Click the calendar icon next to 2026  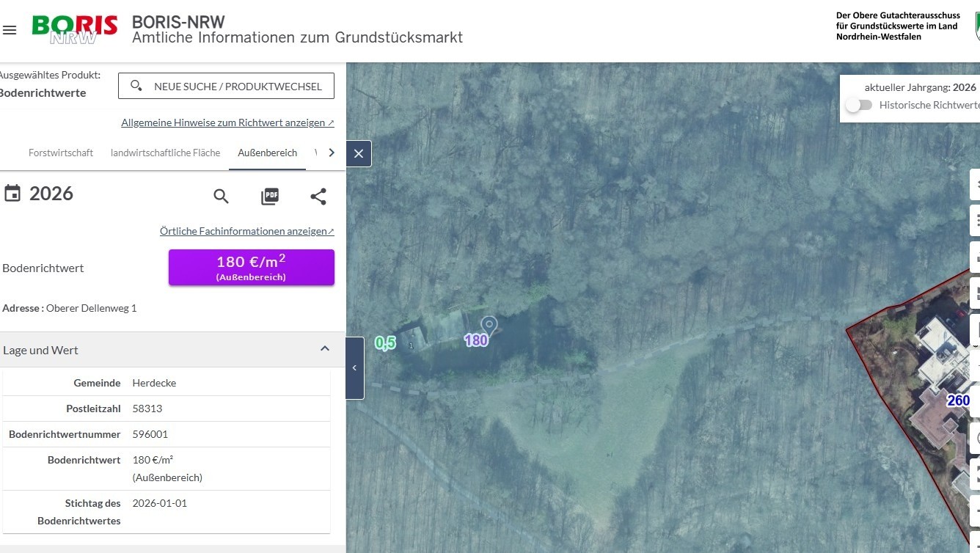[x=12, y=194]
